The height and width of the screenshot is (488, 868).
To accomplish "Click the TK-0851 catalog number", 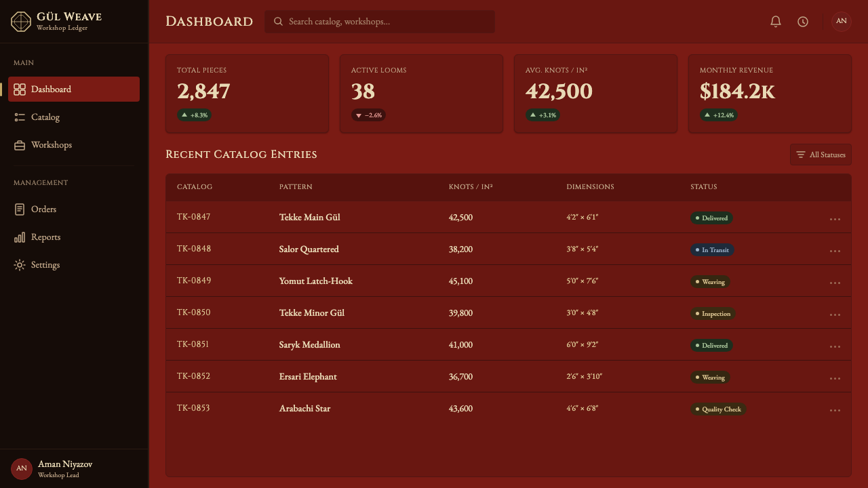I will pos(193,344).
